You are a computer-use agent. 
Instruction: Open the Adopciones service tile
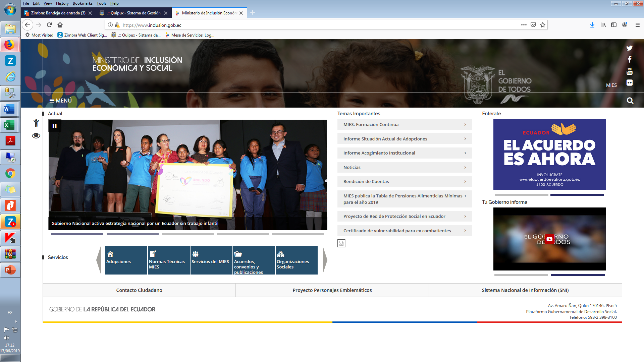[126, 260]
